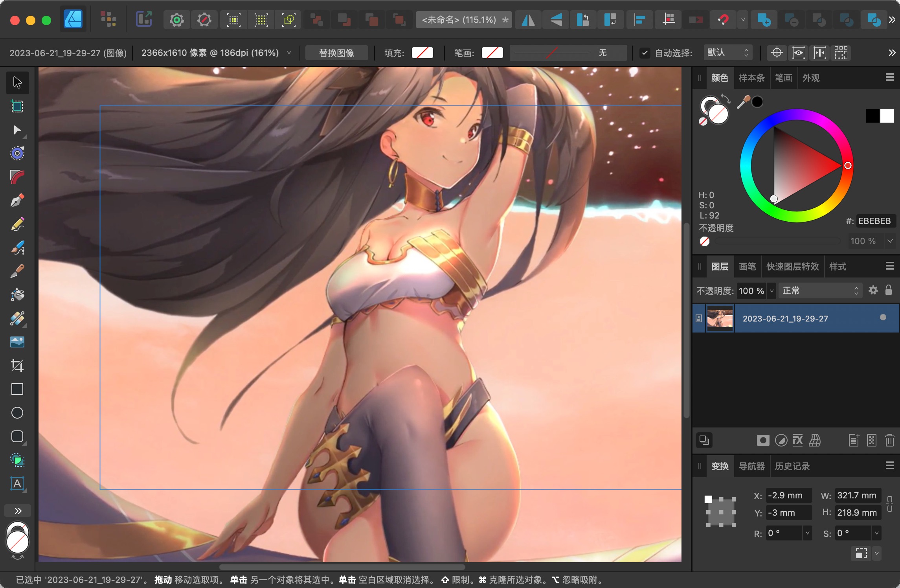The height and width of the screenshot is (588, 900).
Task: Toggle snapping magnet in the toolbar
Action: 724,20
